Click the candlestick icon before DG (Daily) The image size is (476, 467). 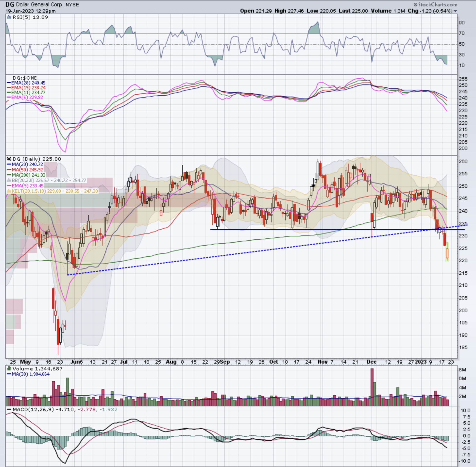[x=9, y=159]
